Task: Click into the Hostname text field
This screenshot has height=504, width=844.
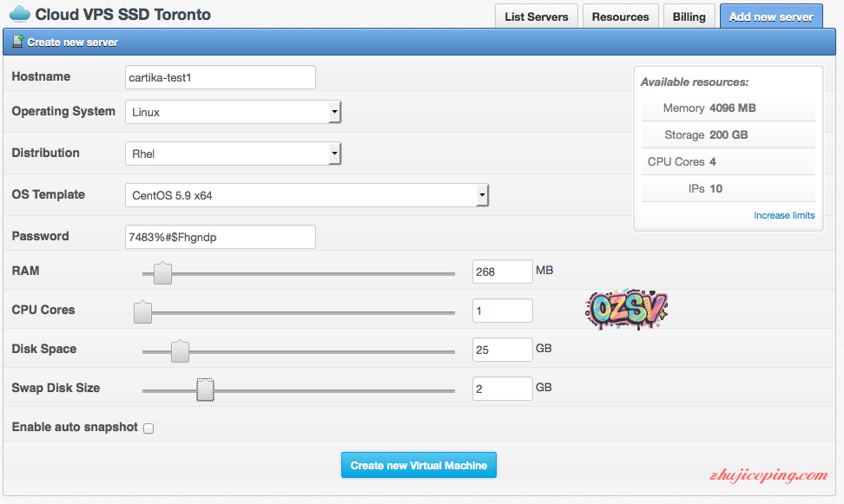Action: [x=220, y=77]
